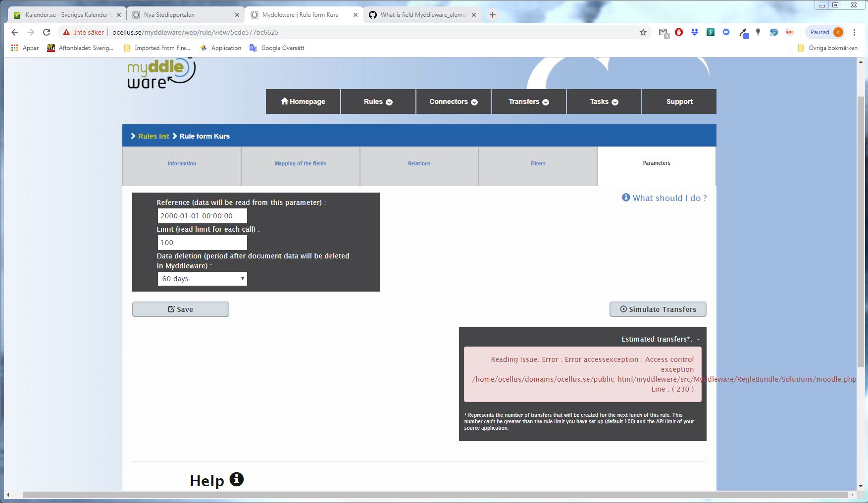Open a new browser tab with the plus icon

tap(492, 15)
